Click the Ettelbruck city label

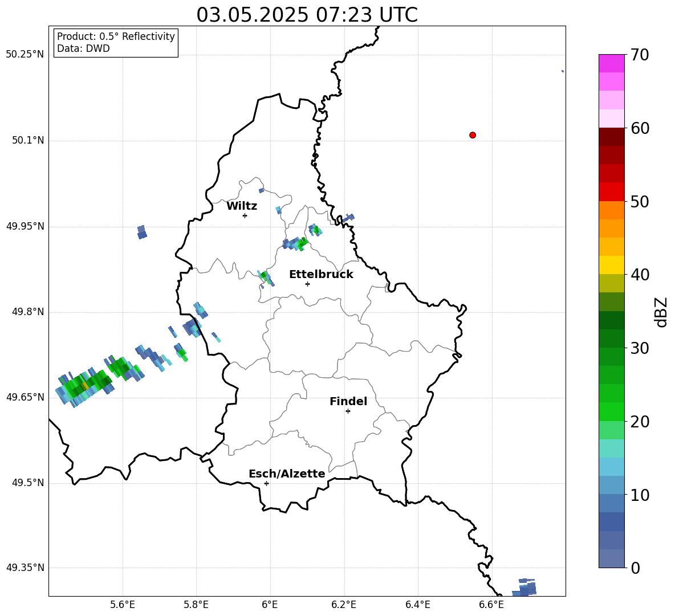click(321, 275)
